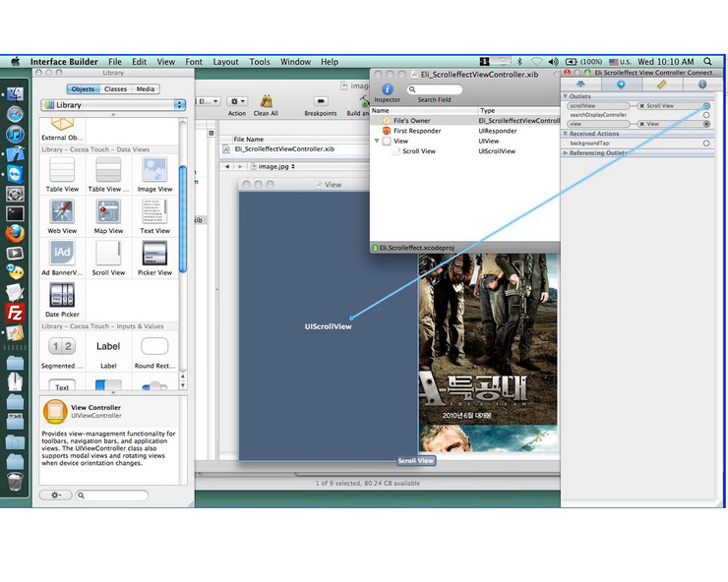Select Eli_ScrolleffectViewController.xib file row
The image size is (728, 582).
(x=294, y=149)
